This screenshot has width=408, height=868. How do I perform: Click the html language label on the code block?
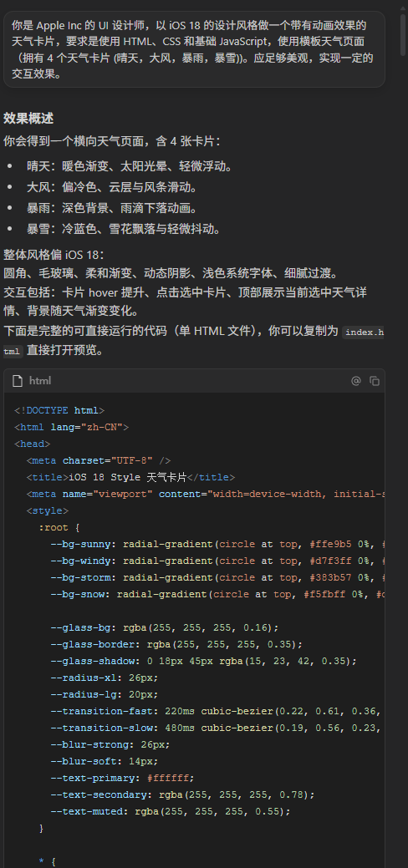pyautogui.click(x=40, y=381)
